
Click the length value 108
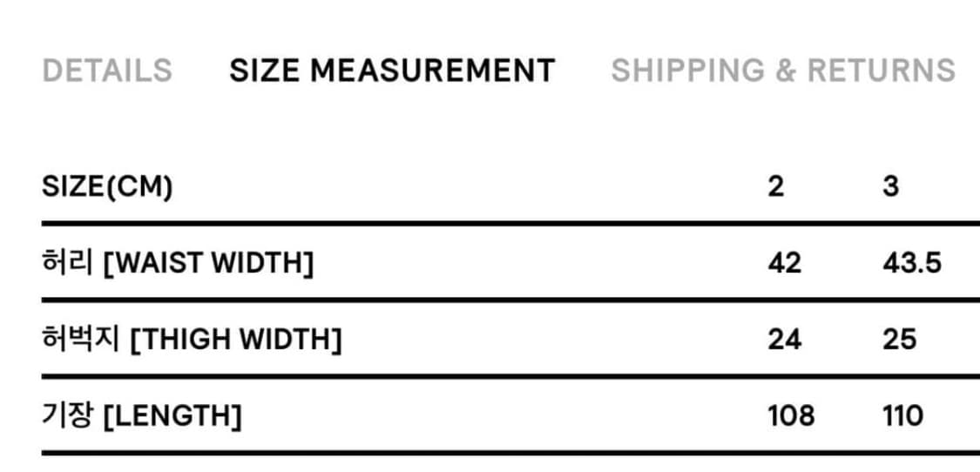[x=791, y=416]
